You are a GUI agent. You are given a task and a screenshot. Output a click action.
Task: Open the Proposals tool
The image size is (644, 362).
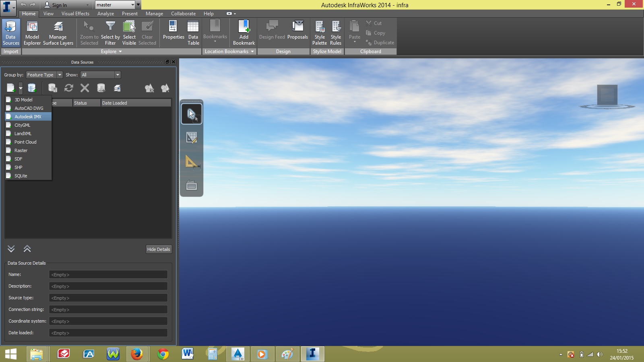pyautogui.click(x=297, y=30)
